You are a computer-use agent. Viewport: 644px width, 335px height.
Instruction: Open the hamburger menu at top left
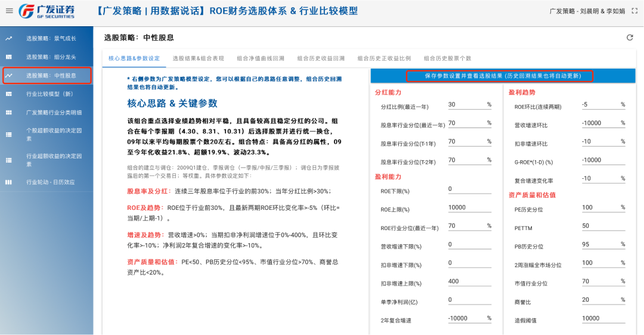(9, 11)
